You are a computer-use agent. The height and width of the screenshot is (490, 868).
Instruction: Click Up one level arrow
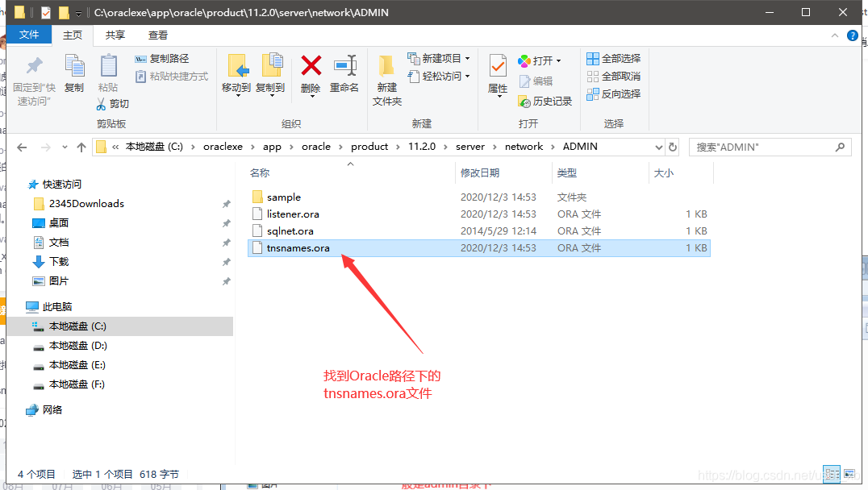81,147
